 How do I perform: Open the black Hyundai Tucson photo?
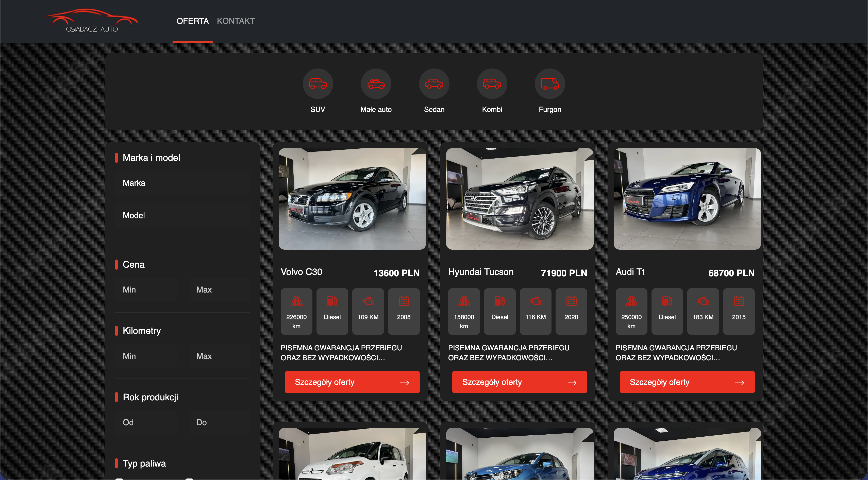pyautogui.click(x=520, y=199)
